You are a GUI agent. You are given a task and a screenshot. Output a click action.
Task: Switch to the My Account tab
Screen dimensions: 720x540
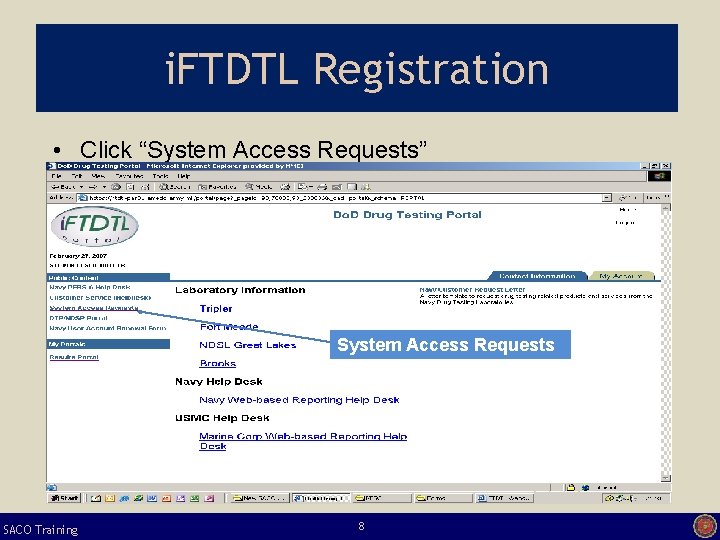tap(622, 276)
